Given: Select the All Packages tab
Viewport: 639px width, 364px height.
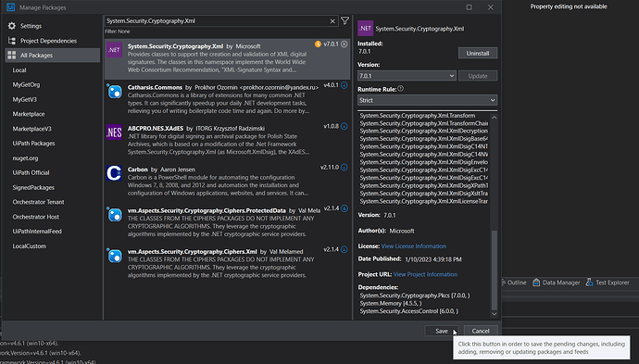Looking at the screenshot, I should click(x=52, y=55).
